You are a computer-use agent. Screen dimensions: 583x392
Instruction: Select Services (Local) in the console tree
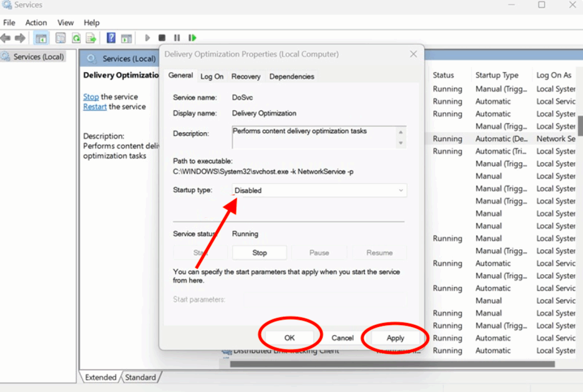pos(38,57)
